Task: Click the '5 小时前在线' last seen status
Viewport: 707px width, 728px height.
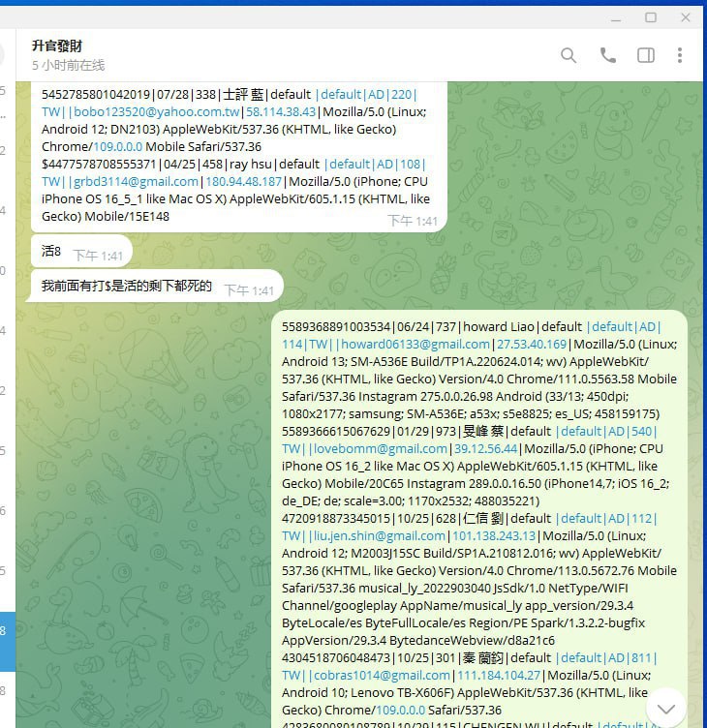Action: [x=69, y=65]
